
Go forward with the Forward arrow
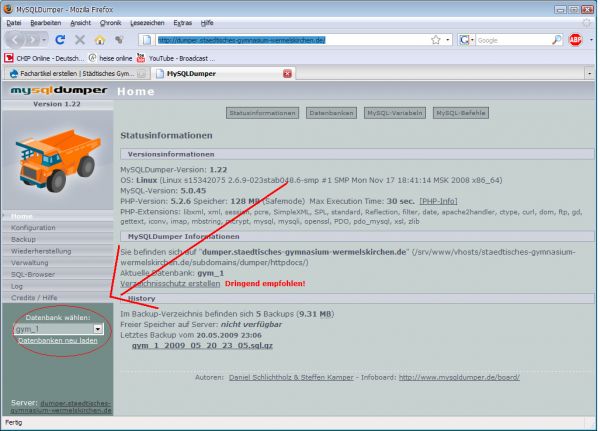pos(33,39)
